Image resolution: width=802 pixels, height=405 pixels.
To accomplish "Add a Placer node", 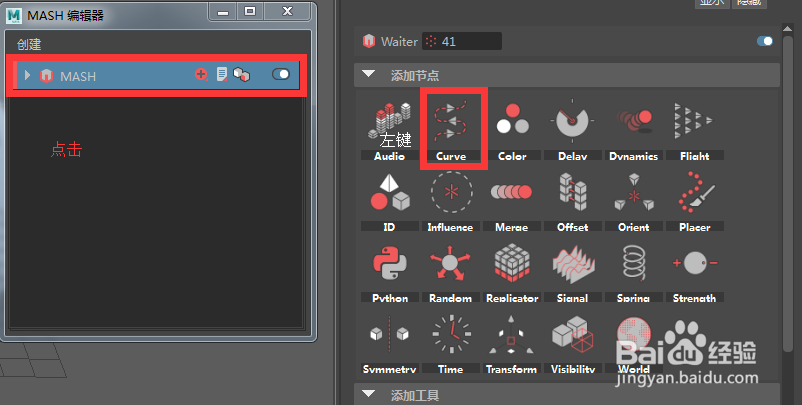I will coord(694,200).
